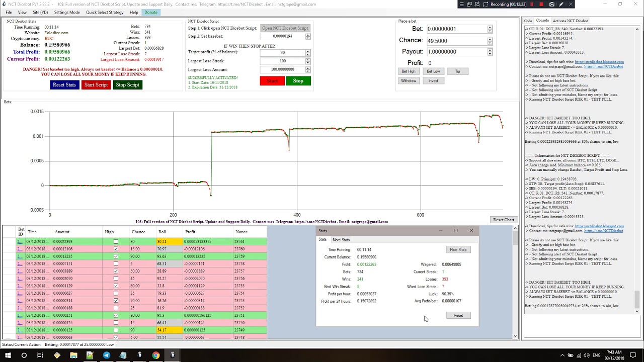Viewport: 644px width, 362px height.
Task: Click Open NCT Dicebot Script button
Action: coord(285,28)
